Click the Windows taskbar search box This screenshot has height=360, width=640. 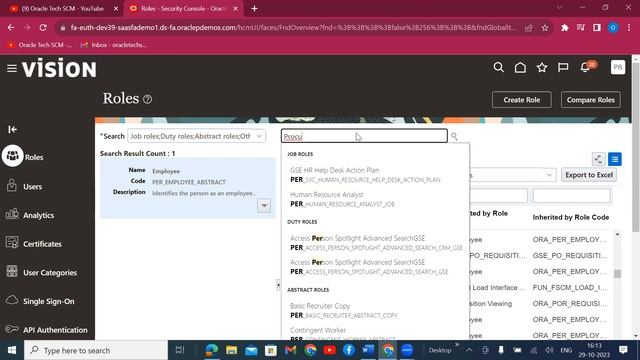pos(96,350)
